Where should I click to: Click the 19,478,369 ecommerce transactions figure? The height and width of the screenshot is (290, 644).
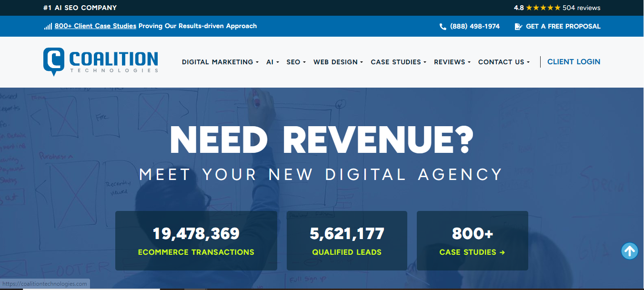point(196,234)
